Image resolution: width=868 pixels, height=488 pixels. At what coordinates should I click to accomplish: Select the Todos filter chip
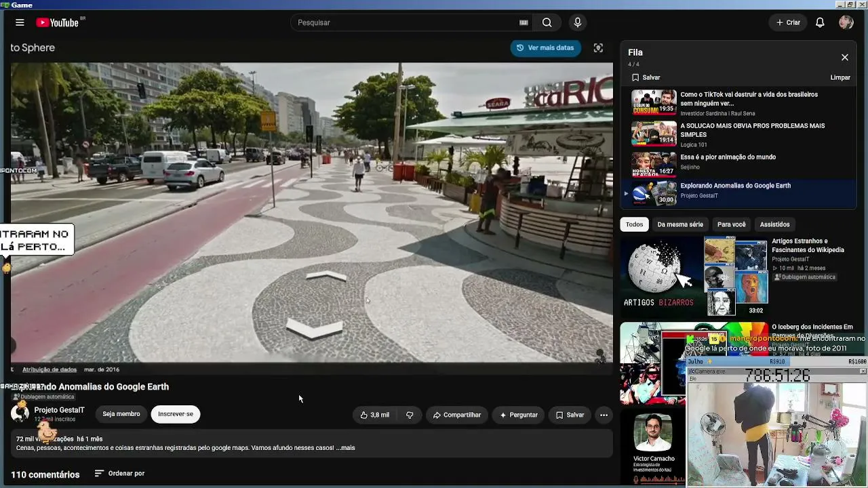tap(634, 224)
